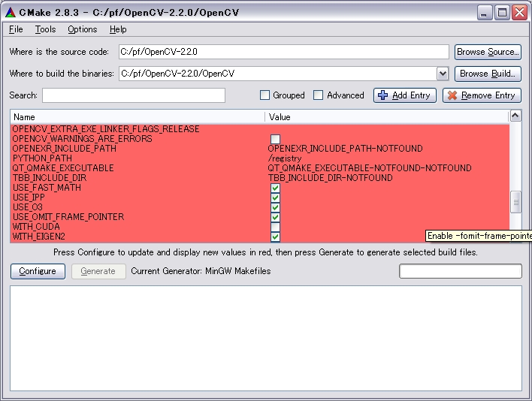Click the build binaries path field
Image resolution: width=532 pixels, height=401 pixels.
(278, 74)
